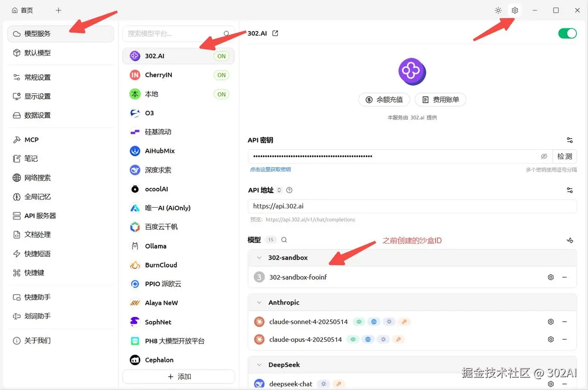Open 常规设置 settings section
This screenshot has height=390, width=588.
(61, 77)
